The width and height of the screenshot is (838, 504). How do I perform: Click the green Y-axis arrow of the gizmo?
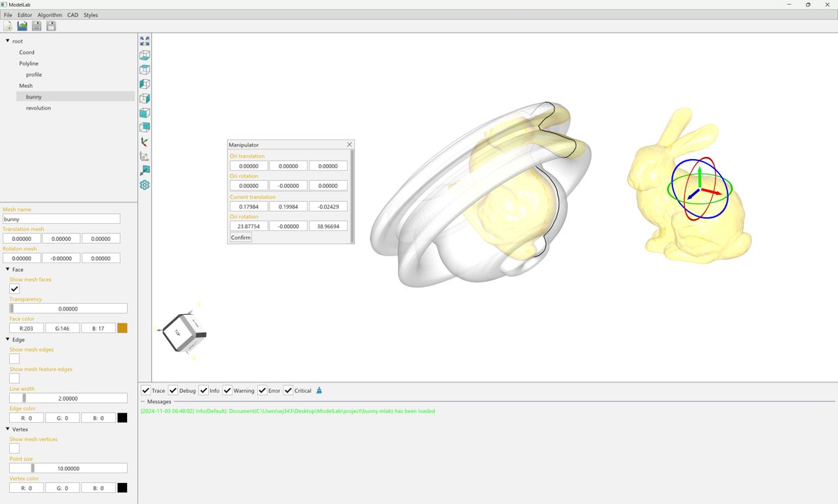tap(700, 175)
